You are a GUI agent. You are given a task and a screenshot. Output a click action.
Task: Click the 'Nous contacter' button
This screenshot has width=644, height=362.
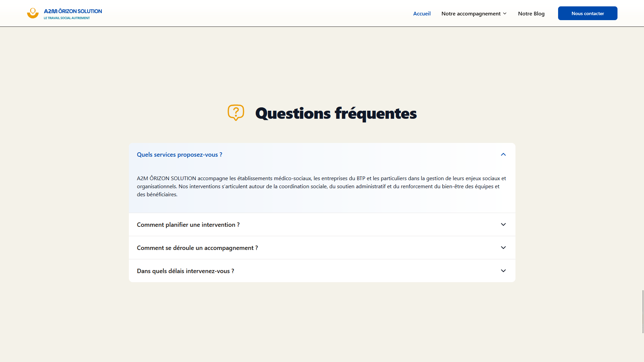[x=587, y=13]
